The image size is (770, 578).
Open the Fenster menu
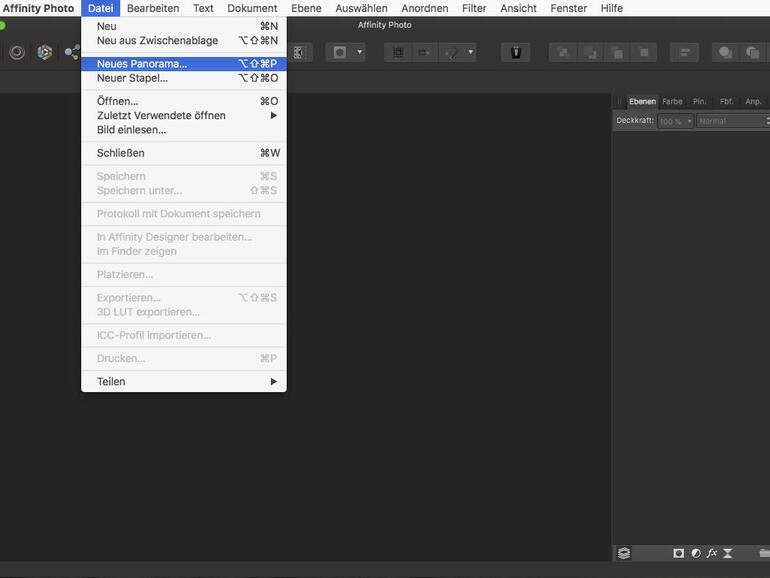[568, 8]
